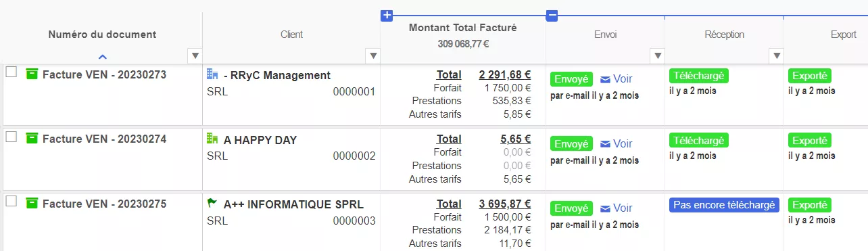Open the Réception column filter dropdown
Image resolution: width=868 pixels, height=251 pixels.
[x=777, y=55]
